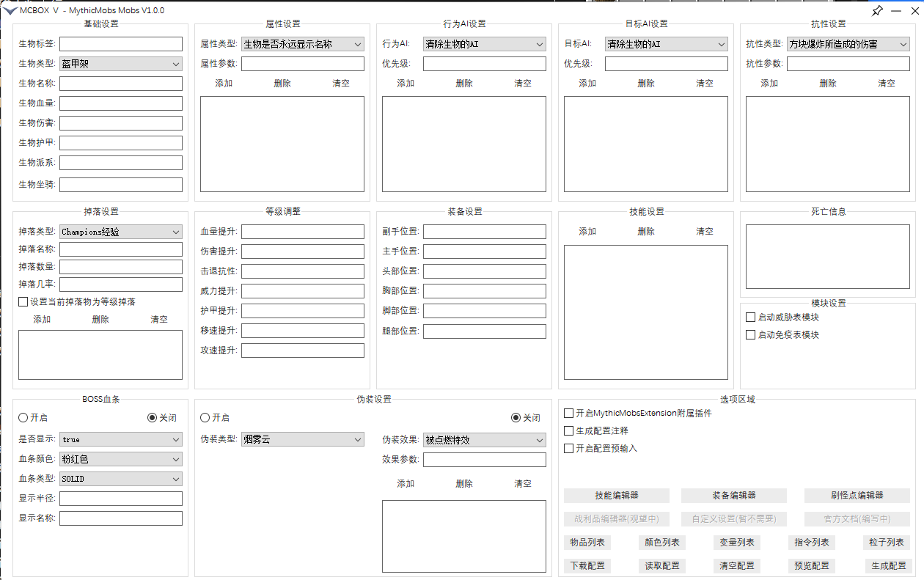The height and width of the screenshot is (580, 924).
Task: Open 生物类型 dropdown showing 盔甲架
Action: point(121,64)
